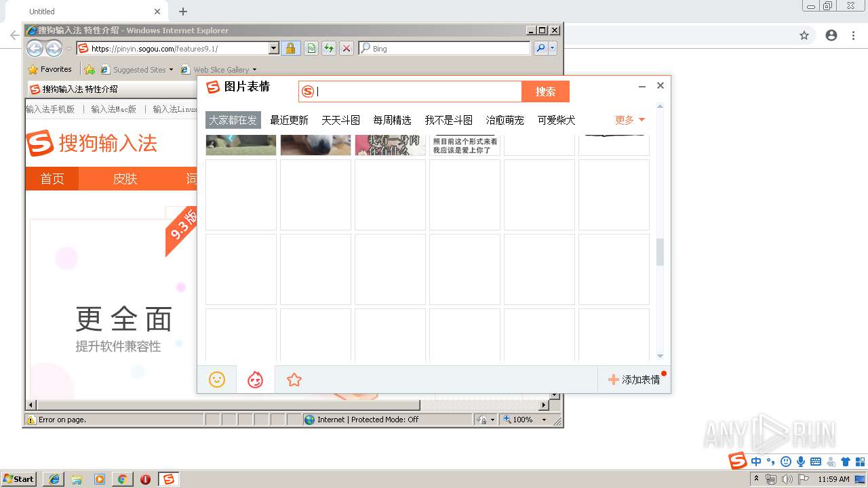Click the 首页 nav item on Sogou page
This screenshot has height=488, width=868.
52,178
